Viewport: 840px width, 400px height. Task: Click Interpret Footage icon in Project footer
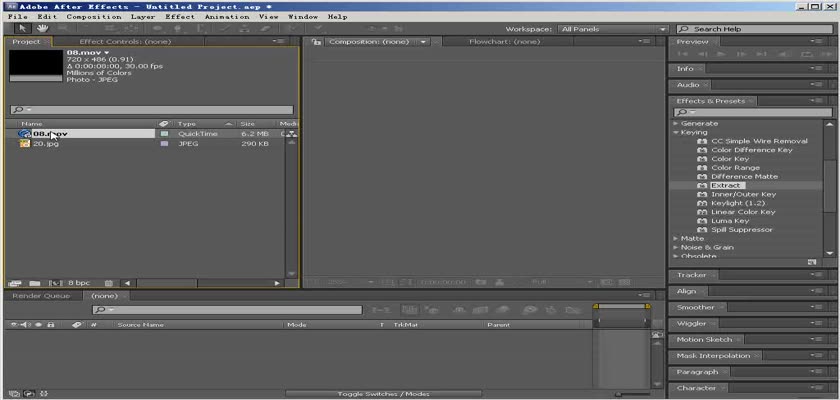[x=15, y=283]
